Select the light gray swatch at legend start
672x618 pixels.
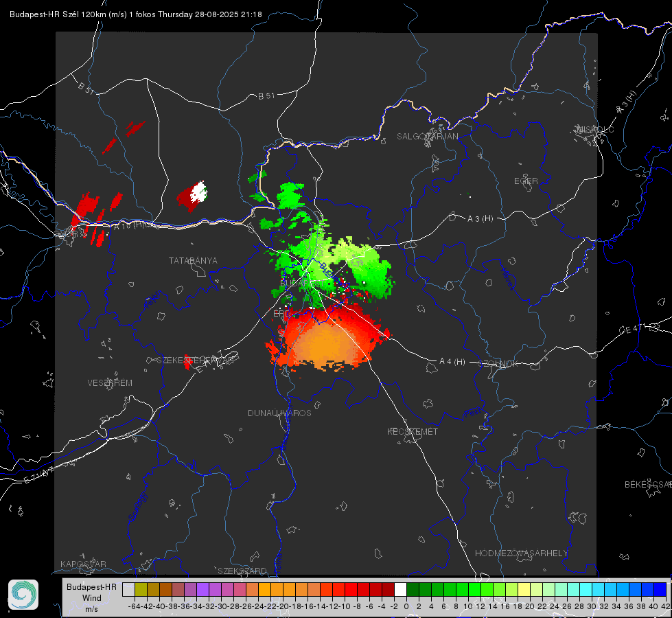point(128,589)
